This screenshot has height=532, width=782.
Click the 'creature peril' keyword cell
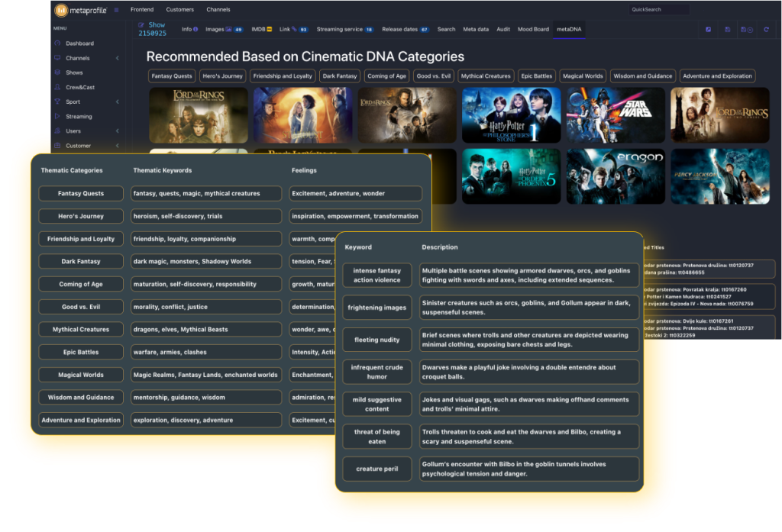[377, 469]
